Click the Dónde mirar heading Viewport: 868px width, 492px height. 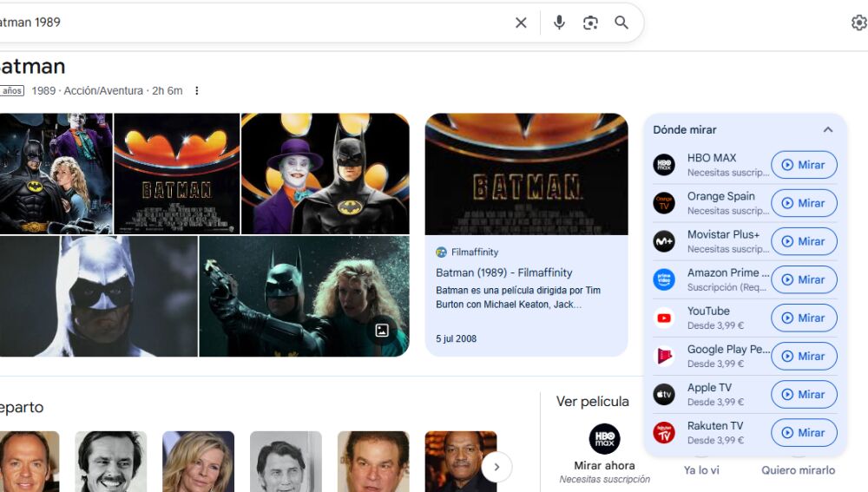point(684,129)
